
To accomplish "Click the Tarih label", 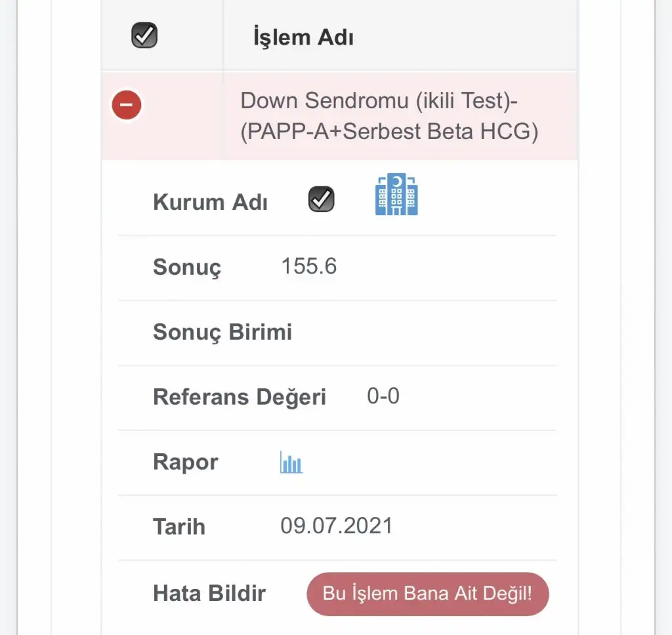I will [178, 527].
